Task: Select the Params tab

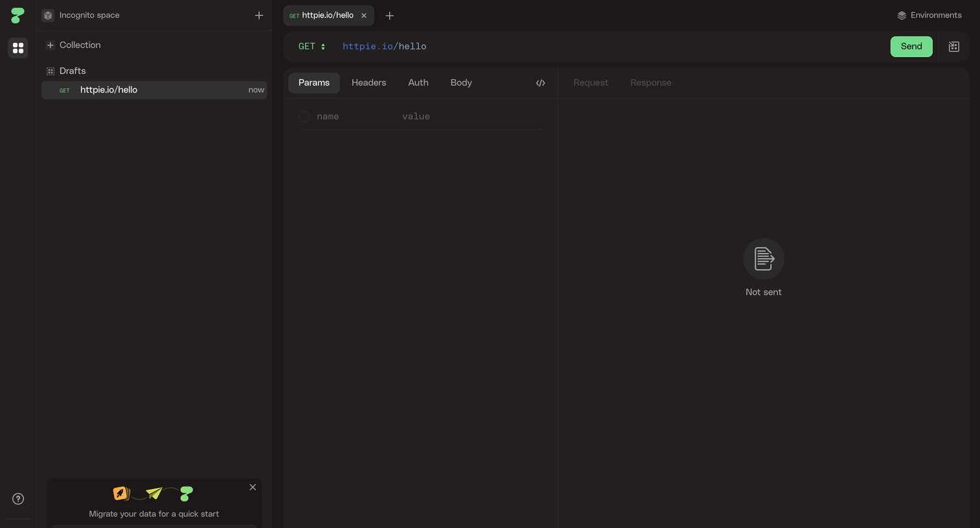Action: point(314,83)
